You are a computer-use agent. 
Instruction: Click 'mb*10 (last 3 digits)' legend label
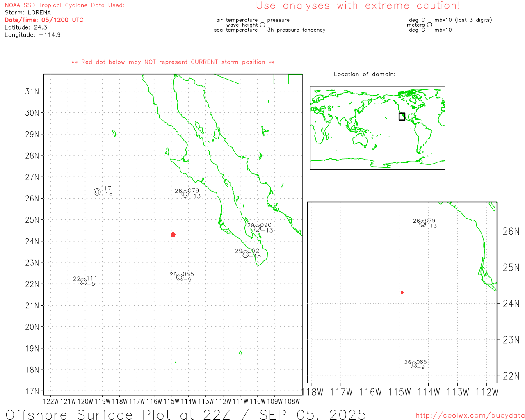[463, 20]
